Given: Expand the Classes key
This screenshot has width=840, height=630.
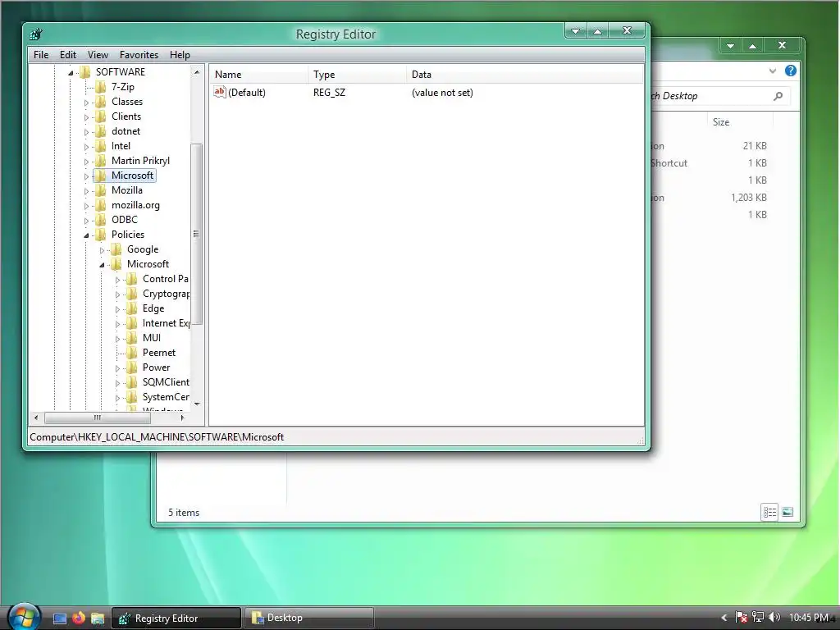Looking at the screenshot, I should [x=86, y=103].
